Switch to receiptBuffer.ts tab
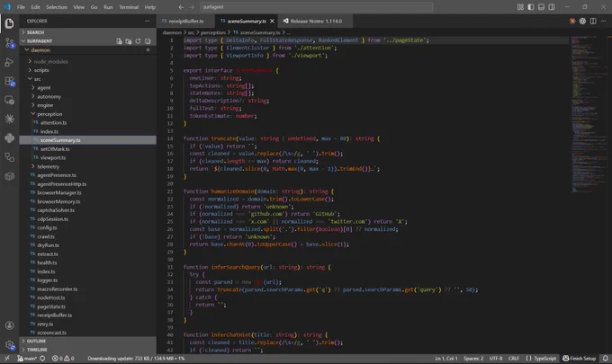 (x=185, y=21)
